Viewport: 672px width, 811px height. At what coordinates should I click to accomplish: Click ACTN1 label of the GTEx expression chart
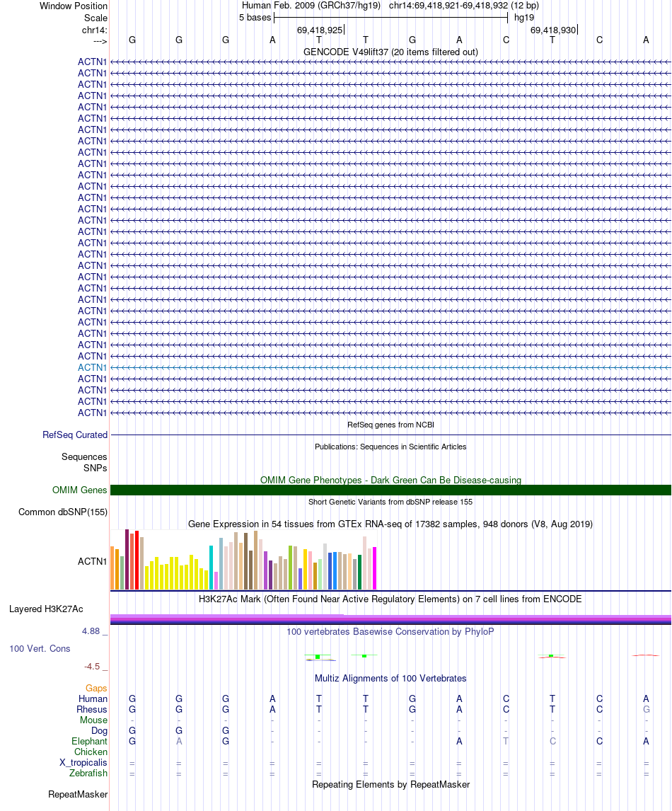click(x=92, y=561)
